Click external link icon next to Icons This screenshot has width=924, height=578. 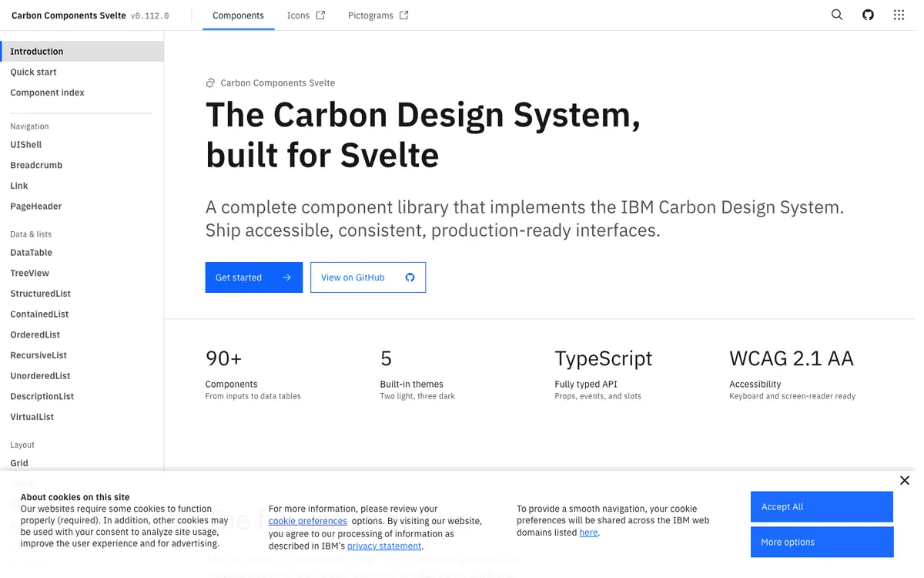[x=320, y=15]
